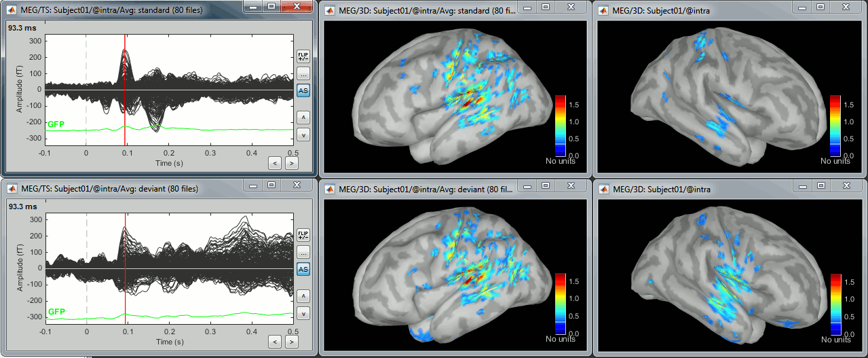Click FLIP +/- button in standard time series window
Screen dimensions: 868x358
click(303, 56)
